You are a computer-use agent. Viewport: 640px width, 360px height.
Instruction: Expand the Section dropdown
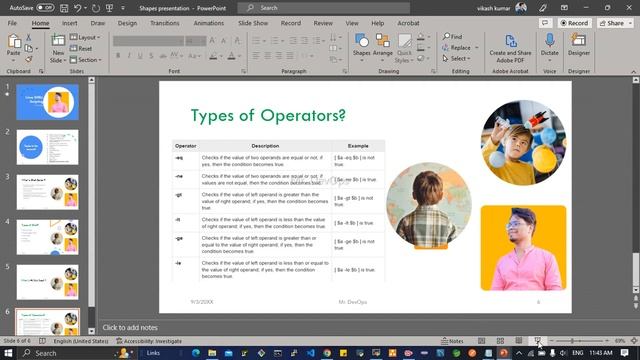pos(85,60)
